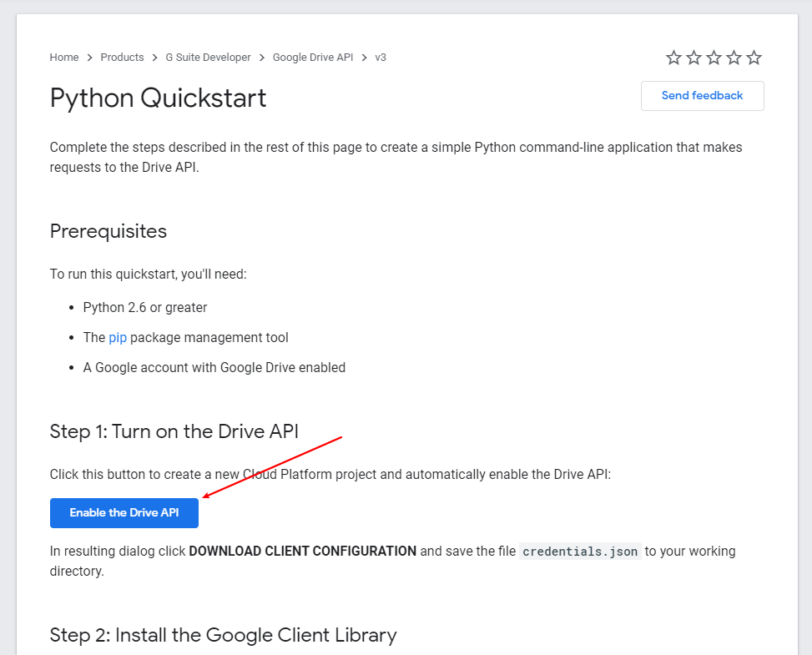The height and width of the screenshot is (655, 812).
Task: Rate the page two stars
Action: click(x=693, y=58)
